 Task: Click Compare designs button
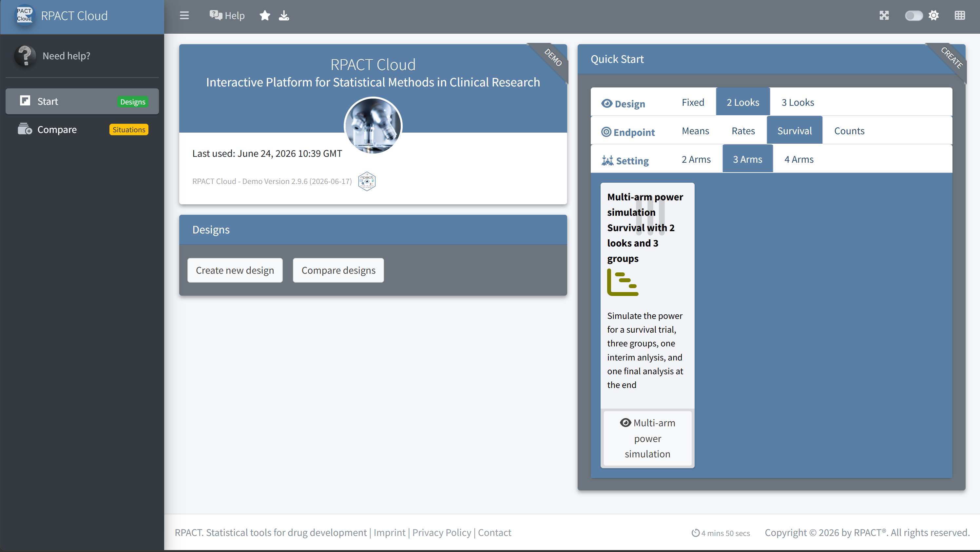pos(338,270)
